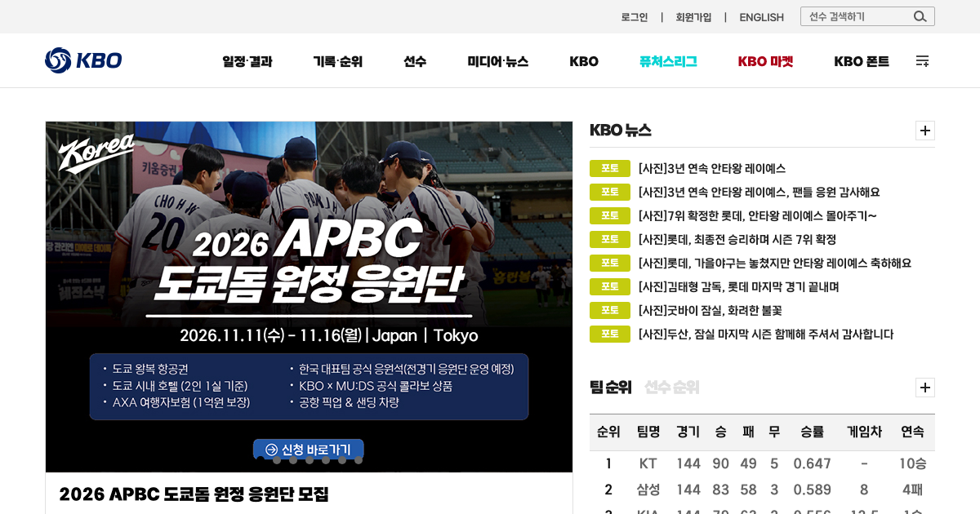Viewport: 980px width, 514px height.
Task: Click team name 삼성 in standings
Action: (x=648, y=490)
